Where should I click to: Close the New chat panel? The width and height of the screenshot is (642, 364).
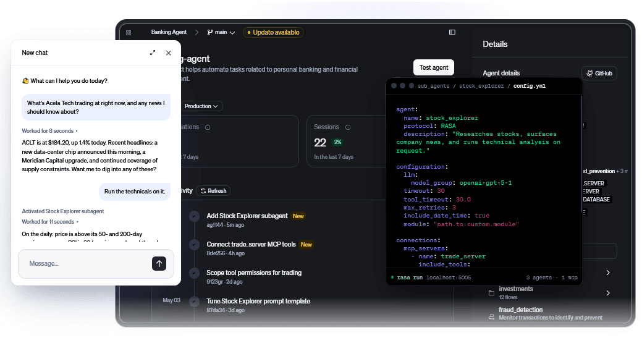[x=168, y=53]
